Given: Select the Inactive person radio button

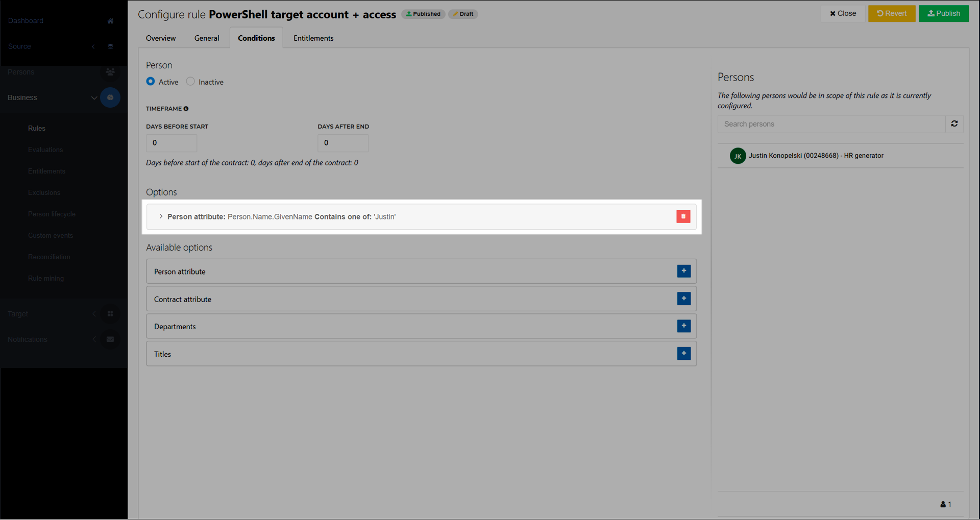Looking at the screenshot, I should (x=190, y=82).
